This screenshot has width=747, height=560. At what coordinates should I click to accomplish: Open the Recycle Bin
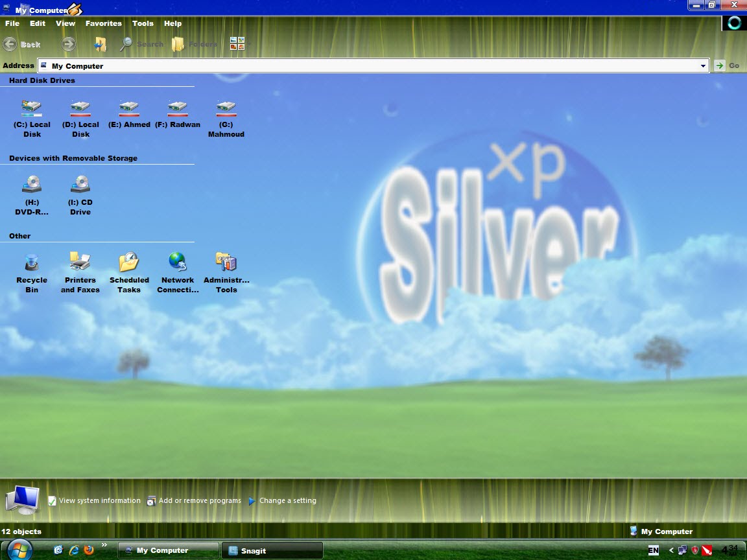coord(32,264)
